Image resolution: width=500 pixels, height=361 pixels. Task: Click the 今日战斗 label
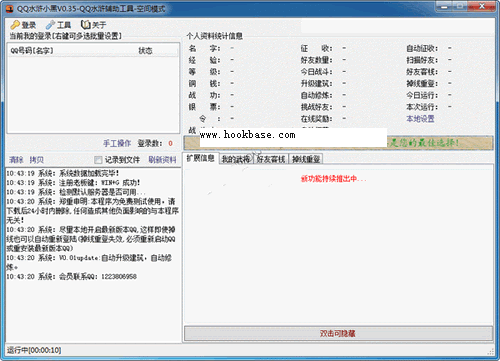click(x=317, y=72)
